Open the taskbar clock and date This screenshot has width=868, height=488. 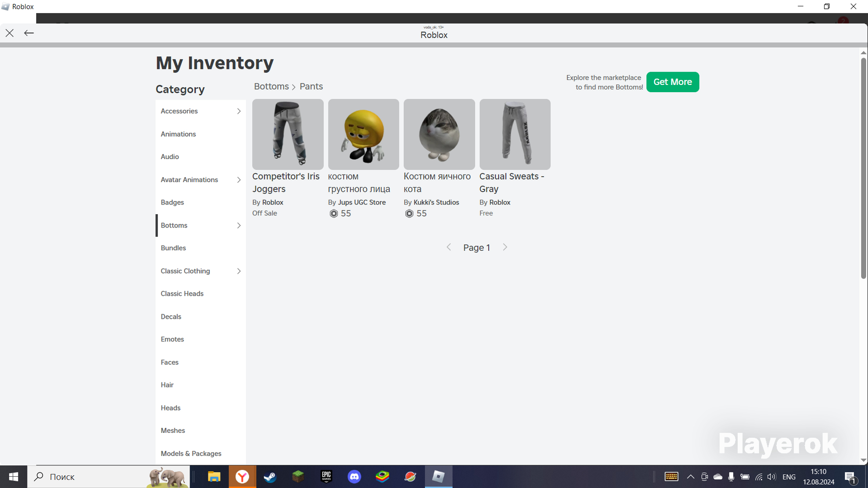coord(819,477)
